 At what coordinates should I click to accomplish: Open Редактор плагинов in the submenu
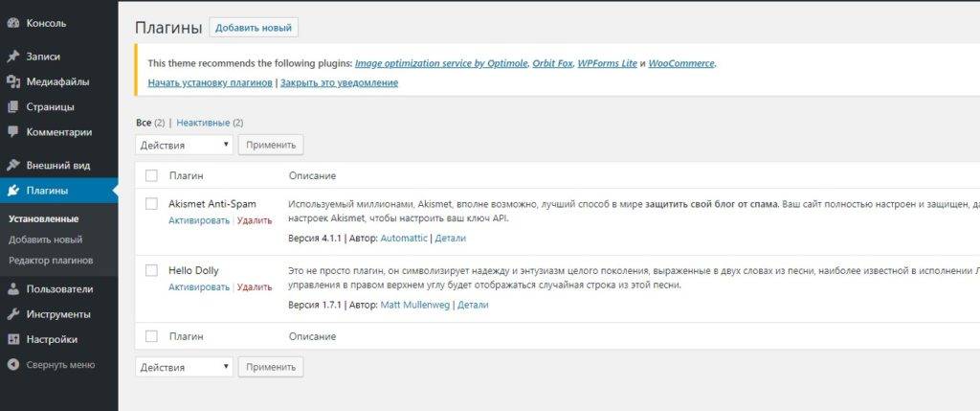pos(51,261)
